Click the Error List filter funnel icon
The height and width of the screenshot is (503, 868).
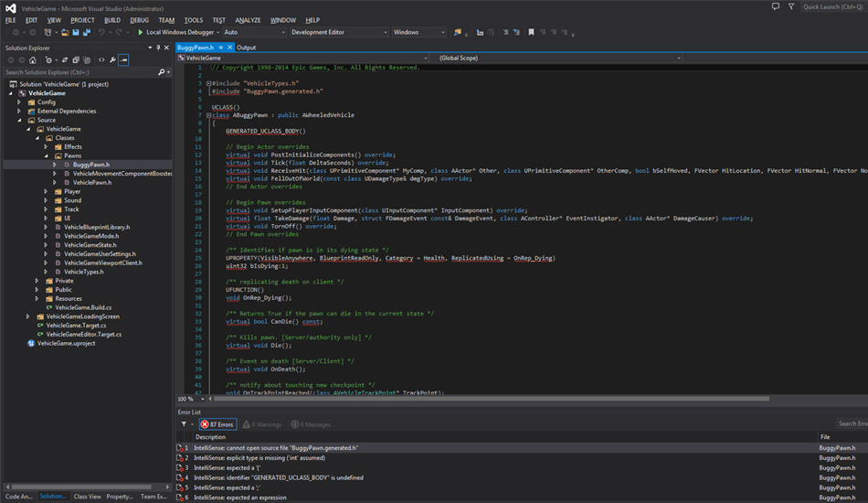184,424
